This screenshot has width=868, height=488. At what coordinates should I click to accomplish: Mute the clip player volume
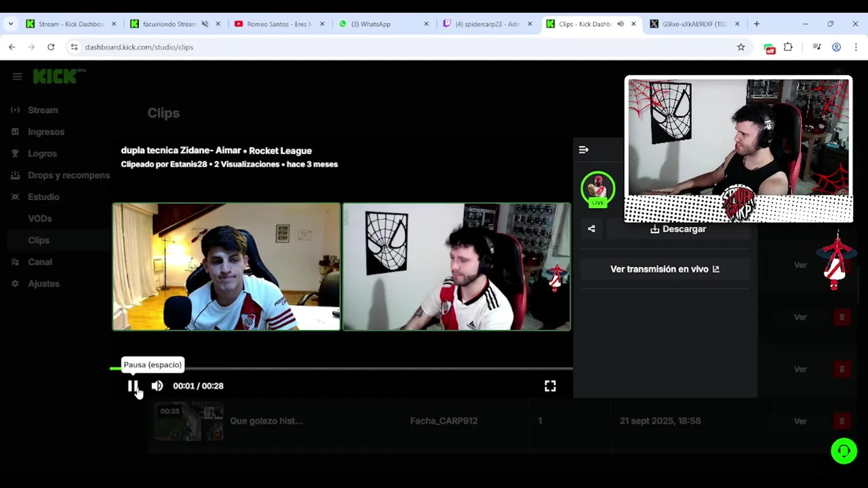pyautogui.click(x=157, y=386)
